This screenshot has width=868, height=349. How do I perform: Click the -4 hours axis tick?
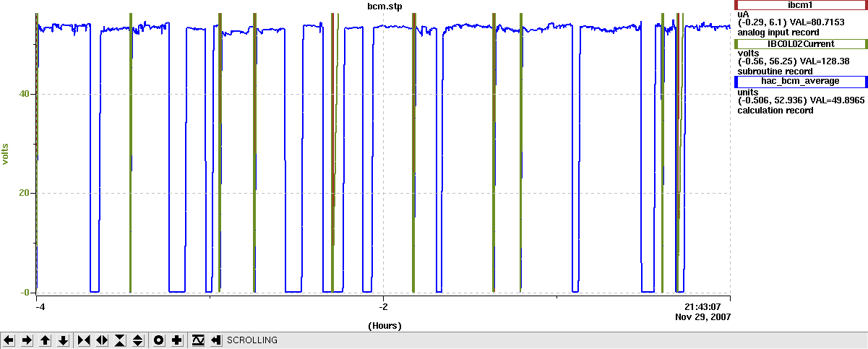(x=41, y=306)
